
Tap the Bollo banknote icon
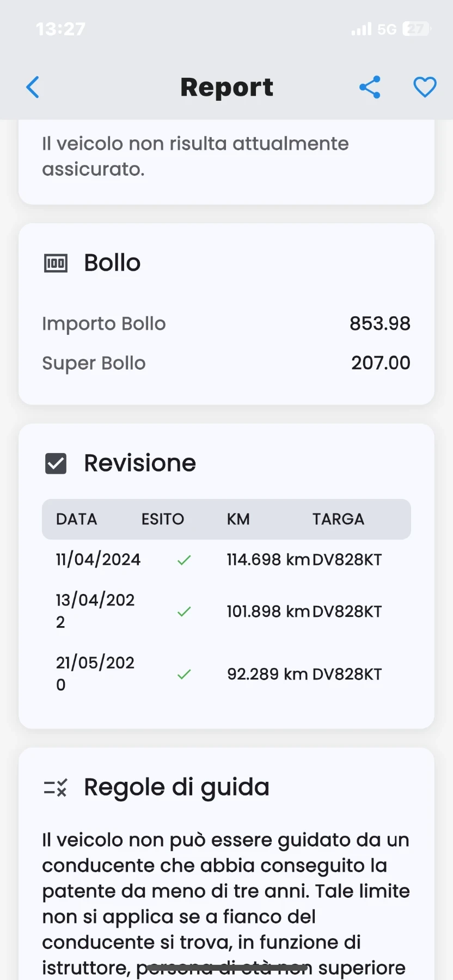tap(56, 264)
